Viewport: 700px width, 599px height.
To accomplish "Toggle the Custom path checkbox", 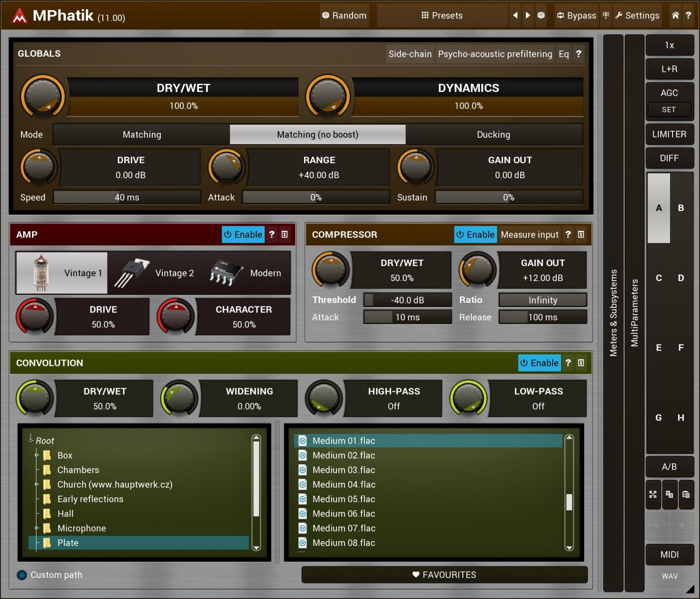I will pyautogui.click(x=21, y=575).
